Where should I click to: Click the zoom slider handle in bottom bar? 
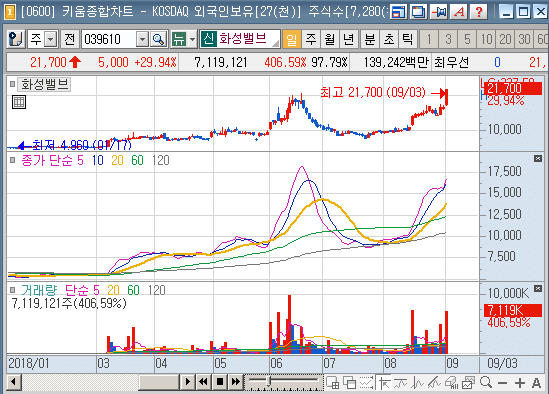tap(269, 380)
